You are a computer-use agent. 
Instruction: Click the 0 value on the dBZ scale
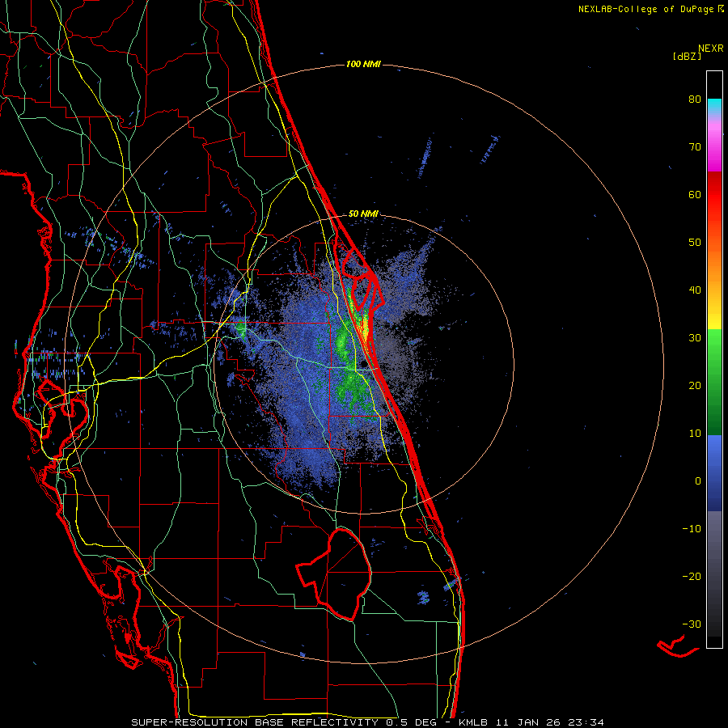[698, 481]
